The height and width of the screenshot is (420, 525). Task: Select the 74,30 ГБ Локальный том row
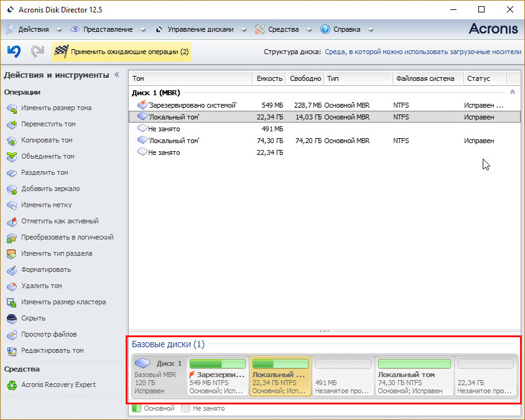tap(325, 141)
